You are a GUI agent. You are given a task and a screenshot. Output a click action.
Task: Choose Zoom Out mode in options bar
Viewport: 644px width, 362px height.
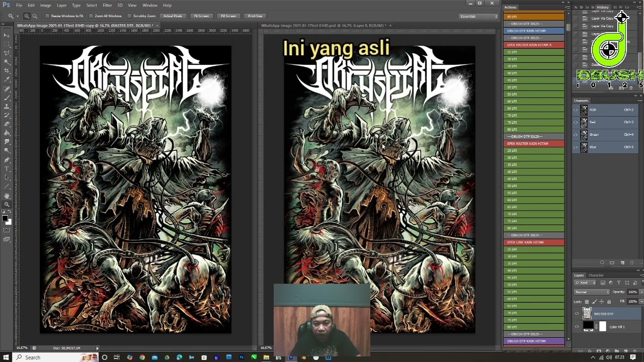[x=35, y=16]
